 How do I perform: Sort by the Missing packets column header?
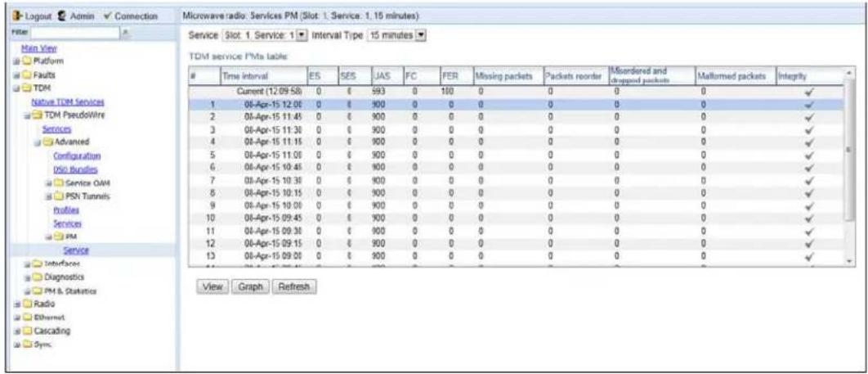click(x=508, y=76)
